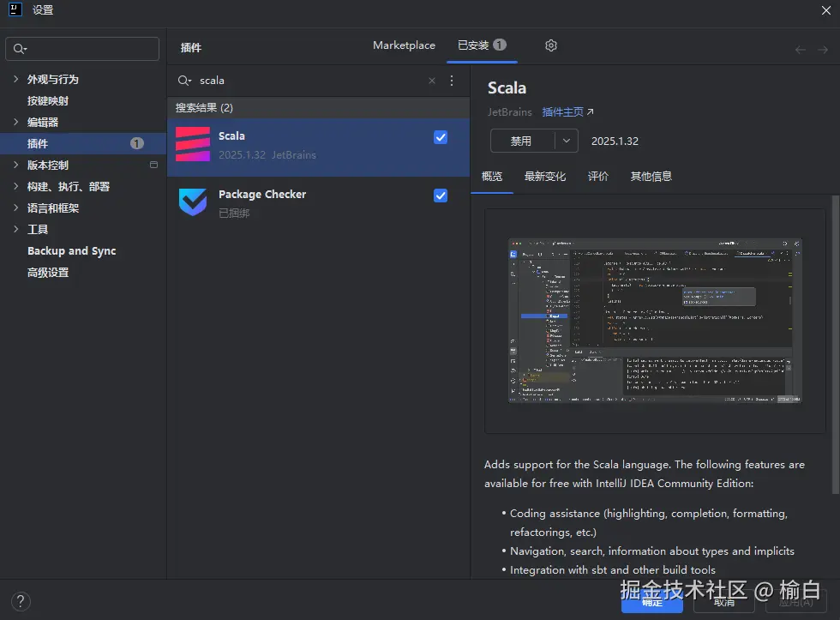Open the Scala plugin screenshot thumbnail

[x=655, y=321]
